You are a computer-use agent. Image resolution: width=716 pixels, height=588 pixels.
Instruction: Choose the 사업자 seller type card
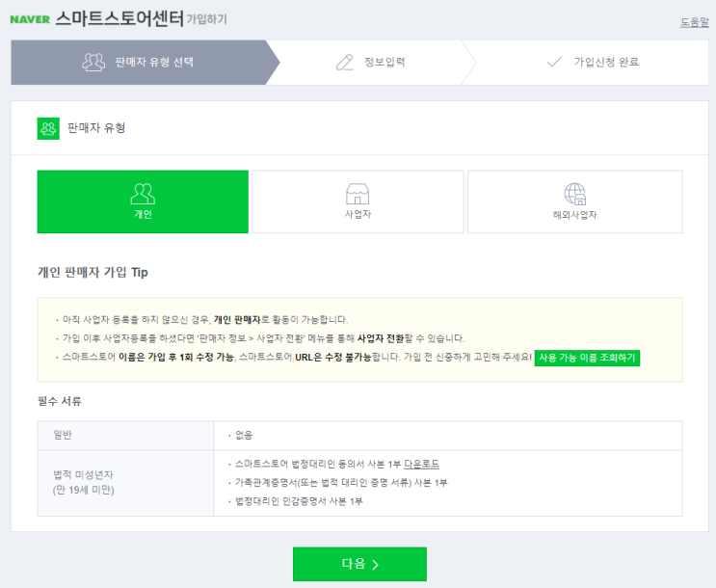[358, 201]
